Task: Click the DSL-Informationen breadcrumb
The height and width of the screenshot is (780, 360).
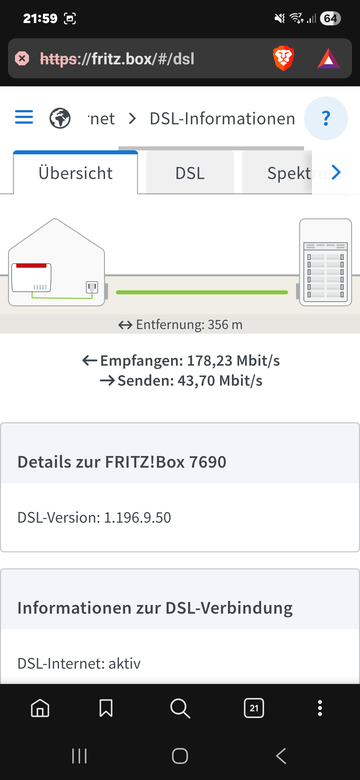Action: 222,118
